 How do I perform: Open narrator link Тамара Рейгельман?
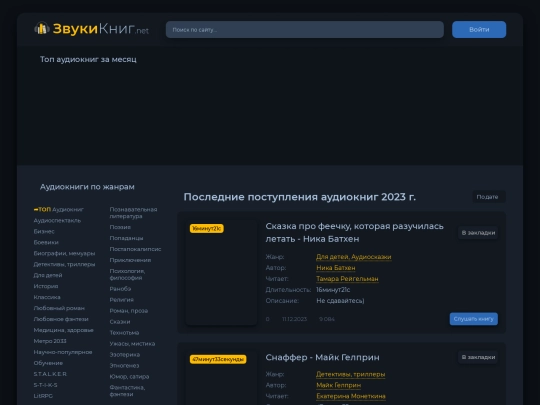(347, 279)
